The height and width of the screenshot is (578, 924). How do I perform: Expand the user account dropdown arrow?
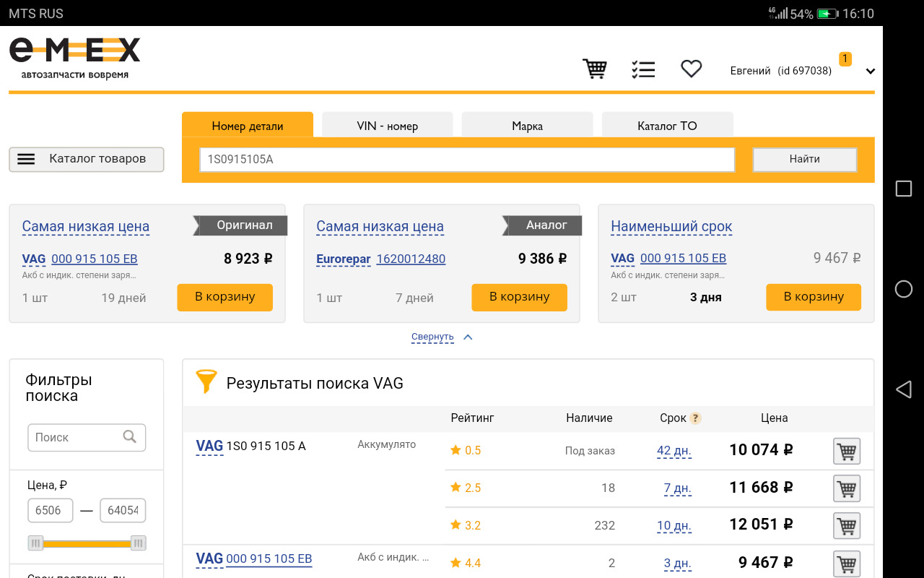pos(870,72)
